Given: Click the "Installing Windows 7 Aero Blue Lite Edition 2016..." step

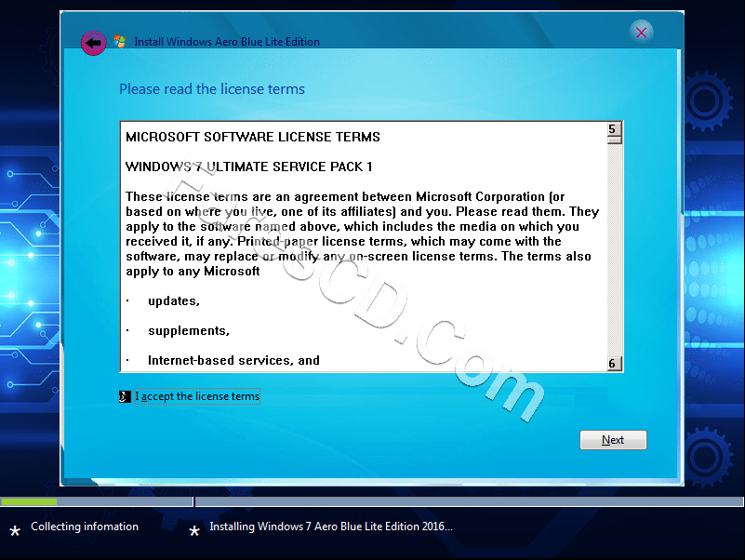Looking at the screenshot, I should pos(331,527).
